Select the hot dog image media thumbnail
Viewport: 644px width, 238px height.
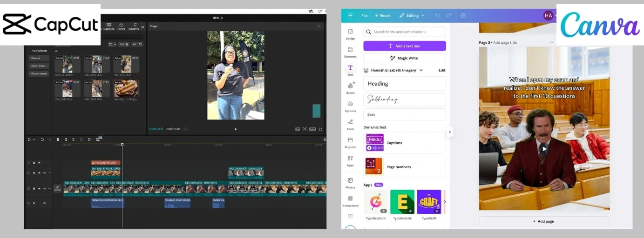(126, 88)
